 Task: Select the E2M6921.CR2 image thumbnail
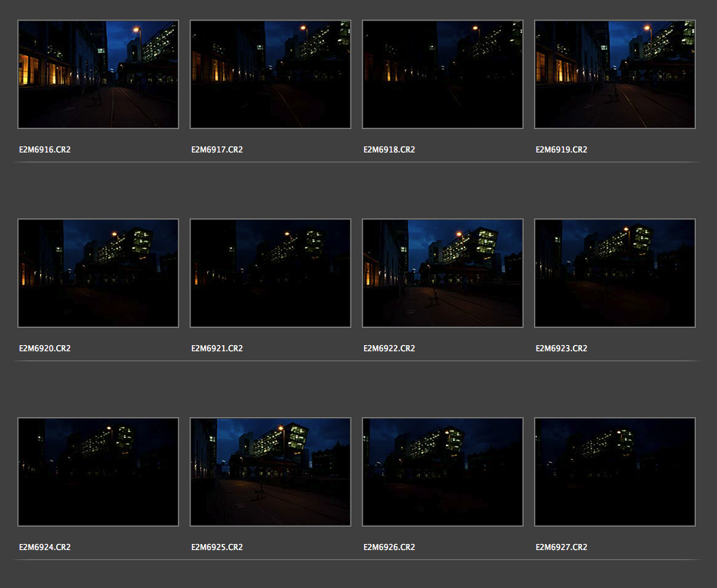tap(270, 273)
